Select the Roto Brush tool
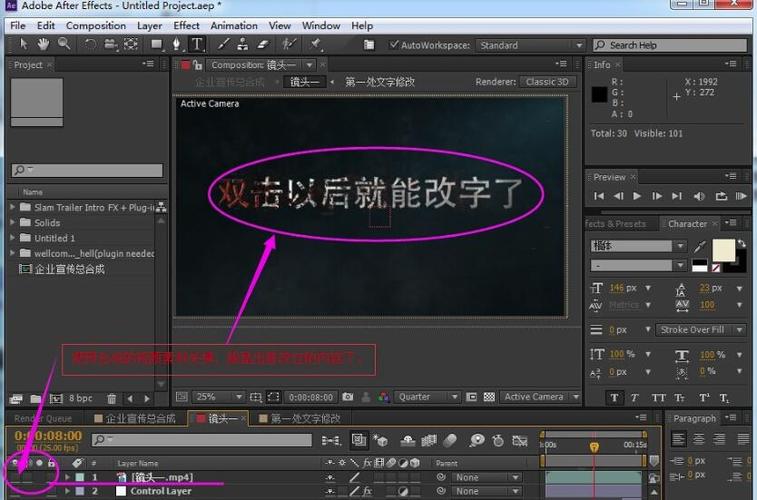757x500 pixels. point(289,44)
